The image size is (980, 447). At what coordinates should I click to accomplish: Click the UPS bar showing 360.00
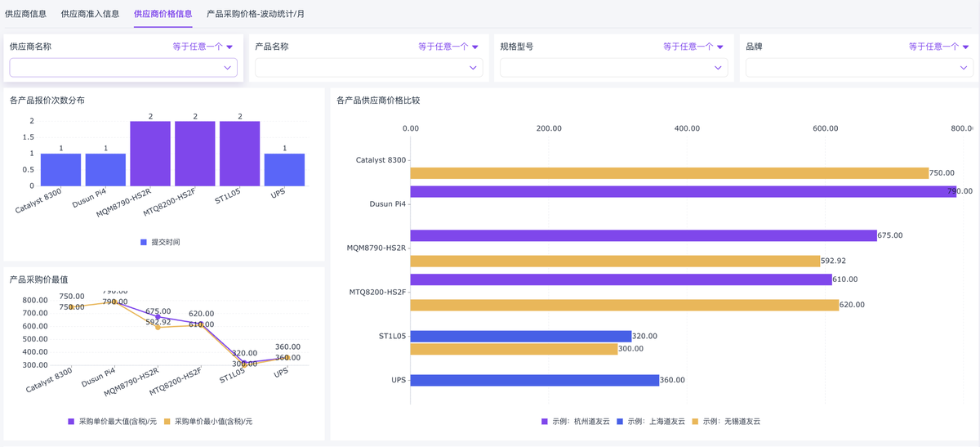[534, 380]
